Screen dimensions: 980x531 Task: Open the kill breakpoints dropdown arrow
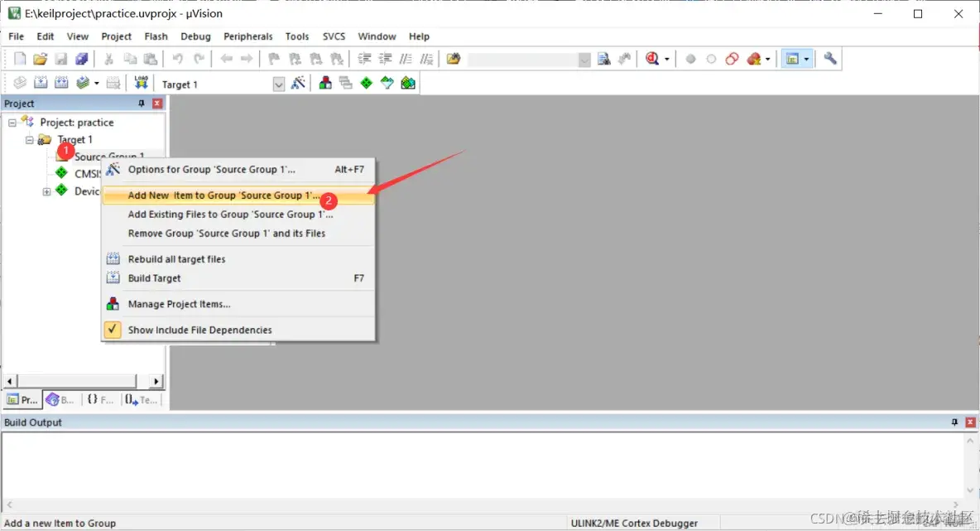[x=767, y=60]
